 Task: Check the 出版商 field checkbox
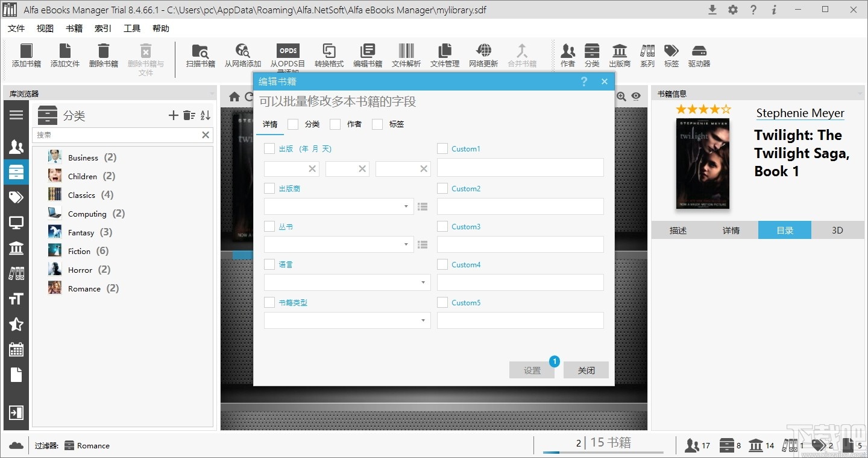[x=269, y=188]
